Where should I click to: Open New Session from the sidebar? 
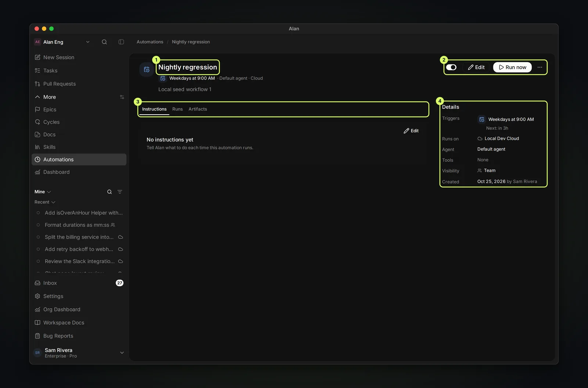pyautogui.click(x=79, y=57)
